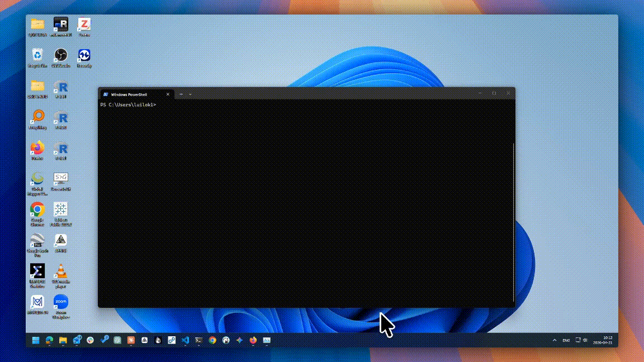The height and width of the screenshot is (362, 644).
Task: Select the Google Earth Pro desktop icon
Action: [x=37, y=241]
